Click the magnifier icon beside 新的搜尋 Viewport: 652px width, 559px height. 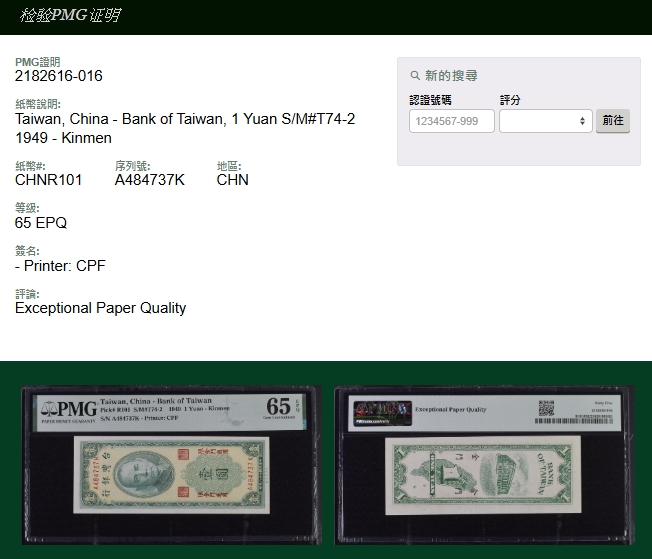(x=415, y=76)
